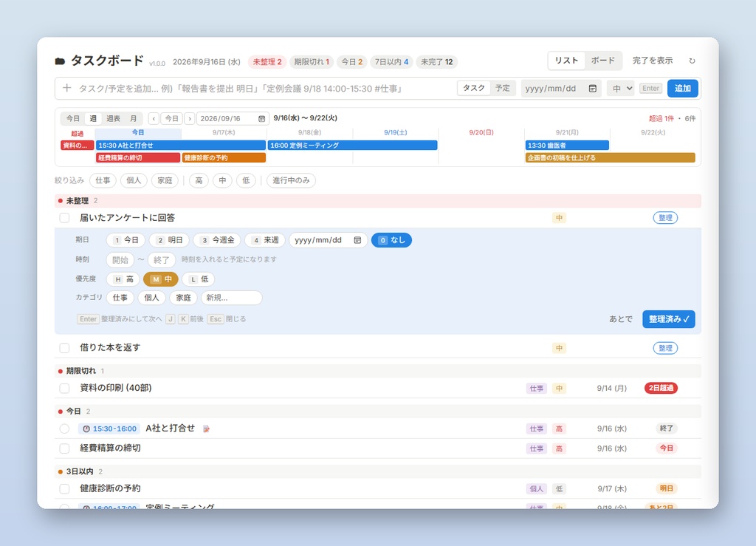Click the calendar icon in the 期日 date field

click(x=357, y=240)
